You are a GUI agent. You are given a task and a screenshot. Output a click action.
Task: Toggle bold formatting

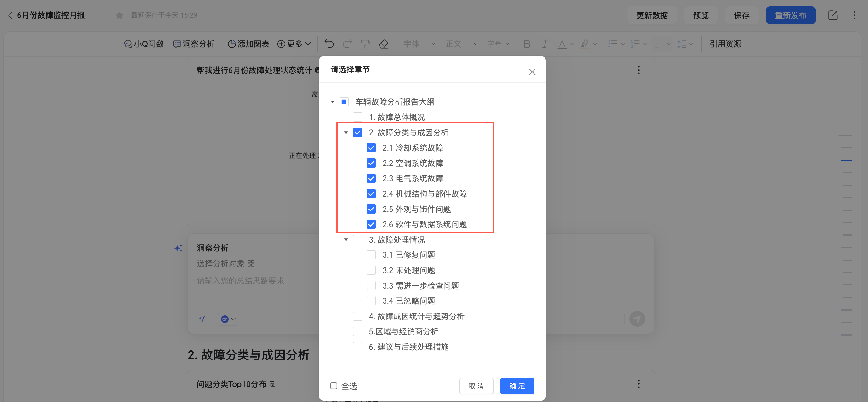(527, 44)
